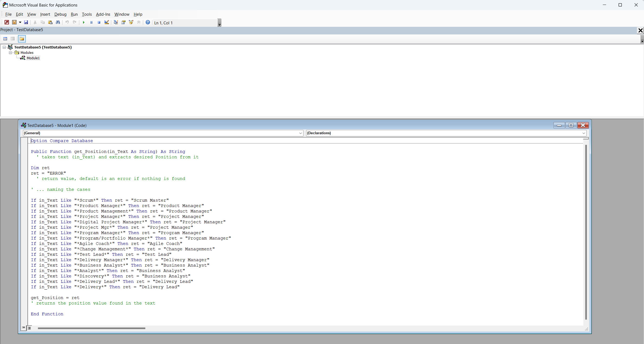644x344 pixels.
Task: Click the 'get_Position = ret' line
Action: tap(55, 298)
